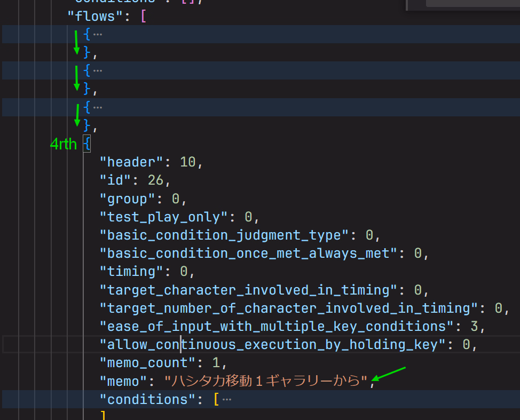The image size is (520, 420).
Task: Click the header value 10
Action: click(187, 162)
